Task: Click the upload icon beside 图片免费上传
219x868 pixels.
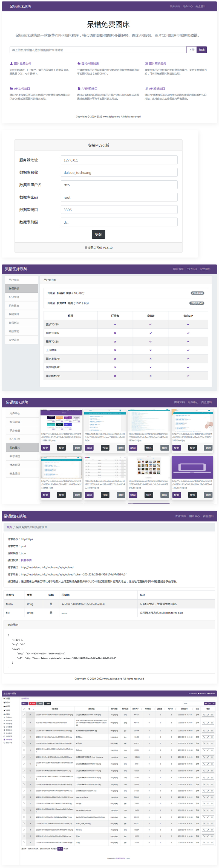Action: pos(11,63)
